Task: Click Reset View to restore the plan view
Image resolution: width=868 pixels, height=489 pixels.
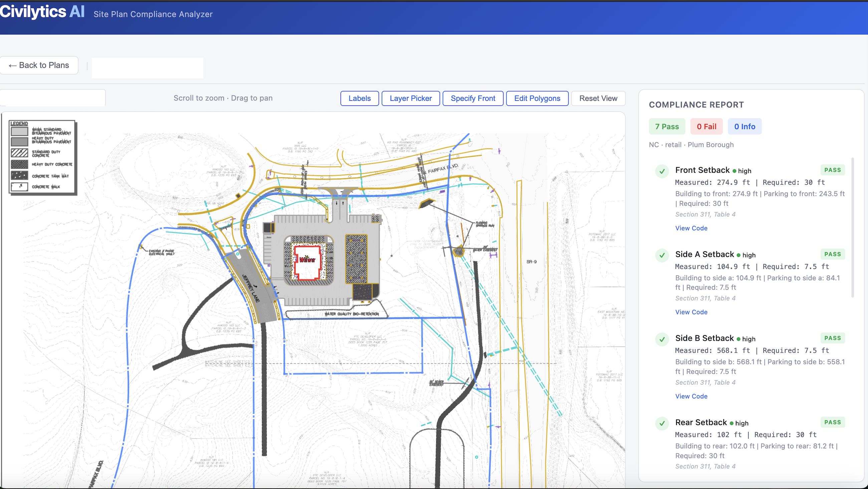Action: point(598,98)
